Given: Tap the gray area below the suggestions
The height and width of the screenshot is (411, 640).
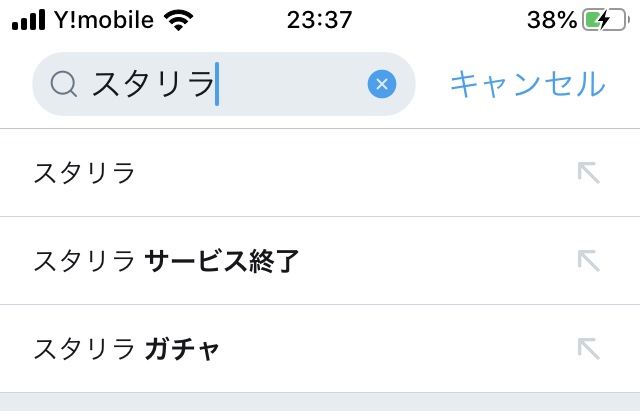Looking at the screenshot, I should click(320, 402).
